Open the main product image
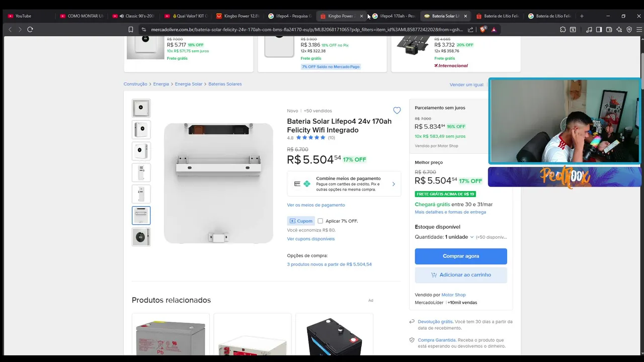Image resolution: width=644 pixels, height=362 pixels. point(218,183)
